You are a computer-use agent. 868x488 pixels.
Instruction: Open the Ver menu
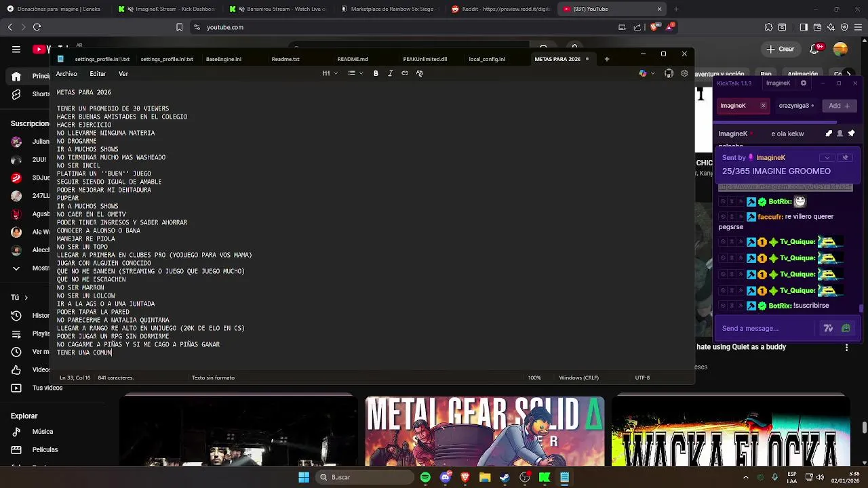pos(123,73)
